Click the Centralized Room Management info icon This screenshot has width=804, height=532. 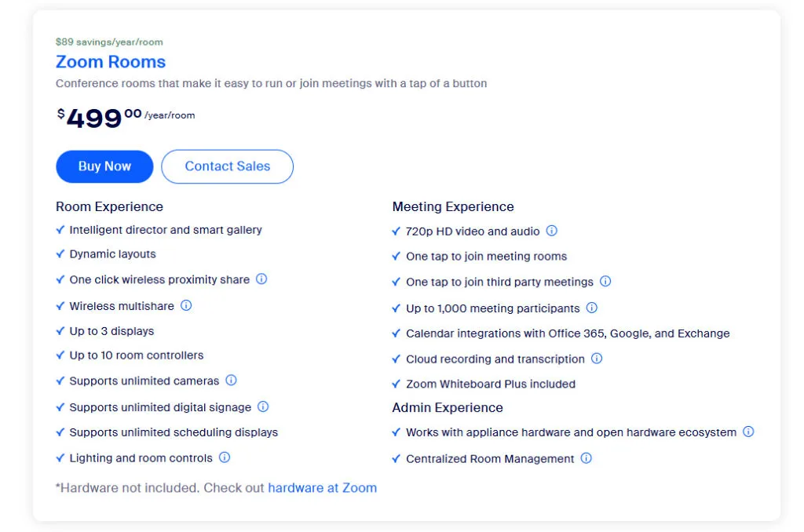click(586, 457)
